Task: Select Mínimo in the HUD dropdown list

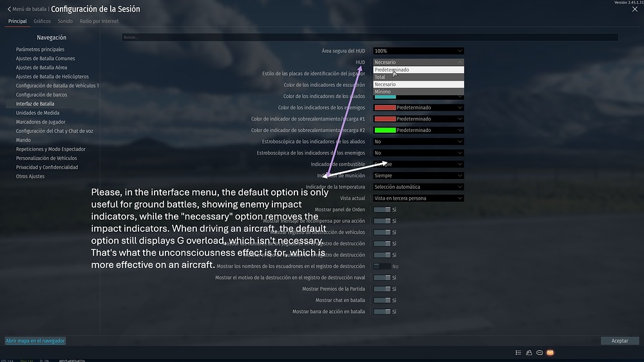Action: [419, 91]
